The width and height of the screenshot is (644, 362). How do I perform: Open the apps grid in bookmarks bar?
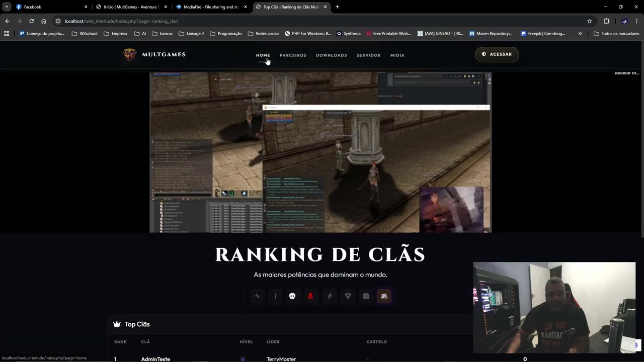[7, 34]
